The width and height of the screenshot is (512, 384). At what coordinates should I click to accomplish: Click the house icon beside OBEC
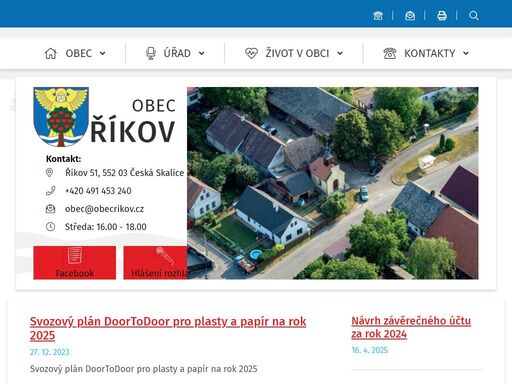coord(51,53)
